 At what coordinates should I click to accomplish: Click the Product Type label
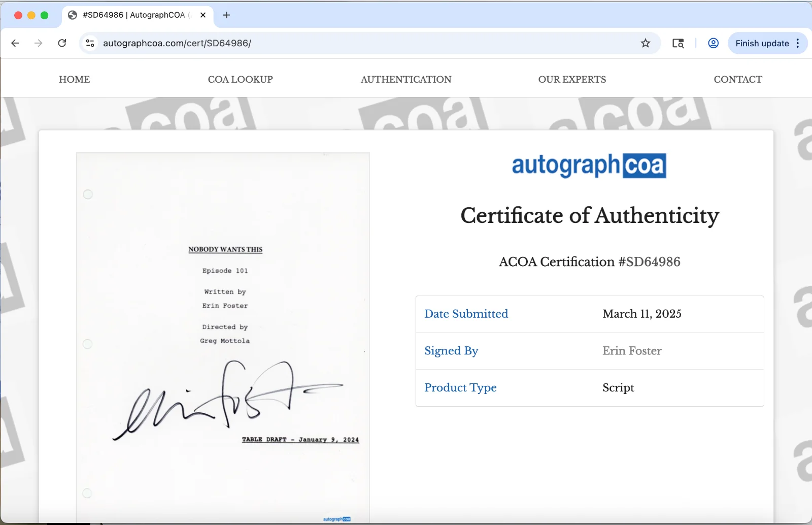(460, 388)
